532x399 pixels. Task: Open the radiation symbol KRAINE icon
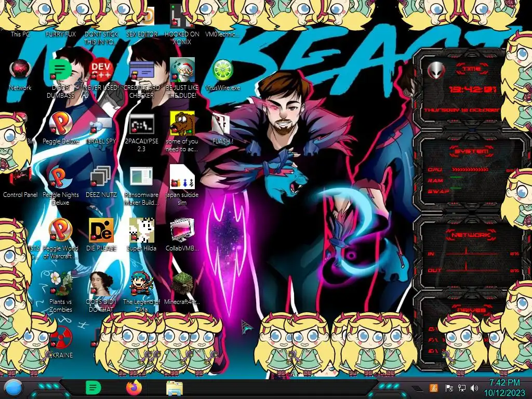[61, 338]
